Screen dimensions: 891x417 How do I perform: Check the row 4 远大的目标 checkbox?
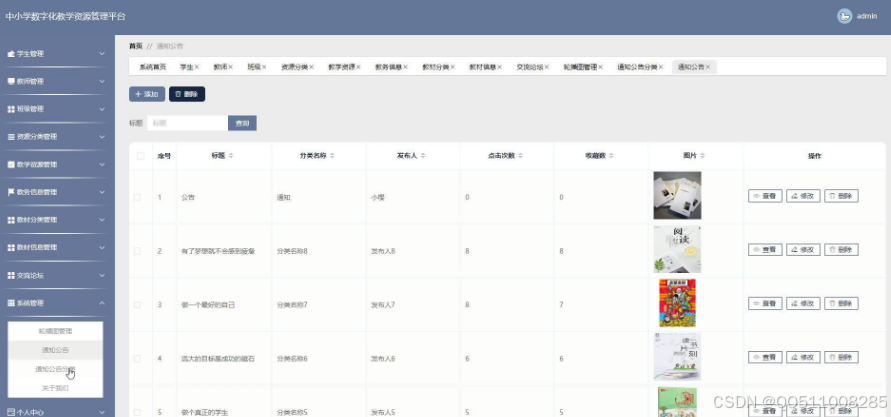click(137, 358)
